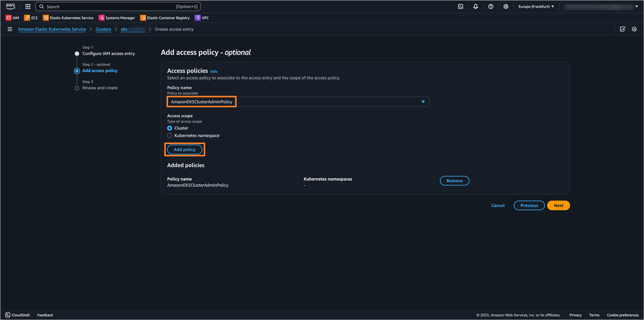Open the notifications bell
The image size is (644, 320).
pos(475,7)
